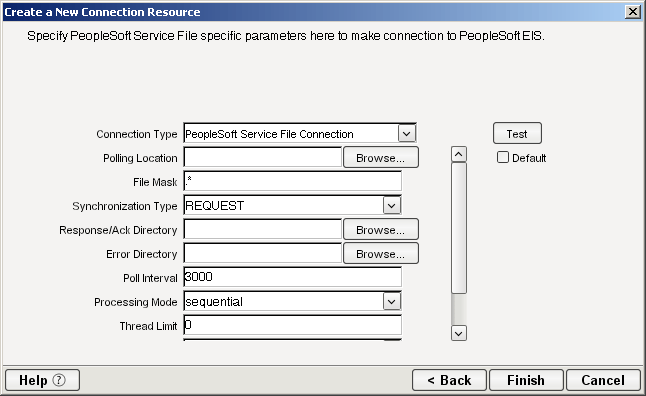Open Help for this dialog

[42, 380]
